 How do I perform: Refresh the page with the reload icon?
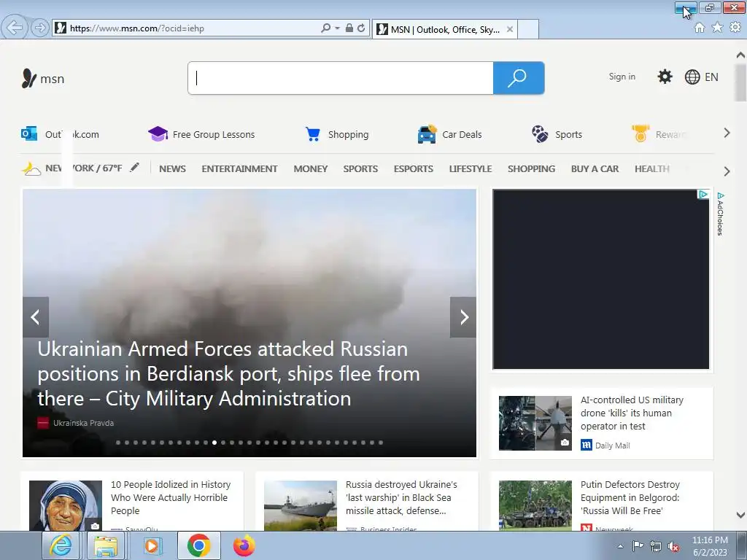tap(361, 28)
